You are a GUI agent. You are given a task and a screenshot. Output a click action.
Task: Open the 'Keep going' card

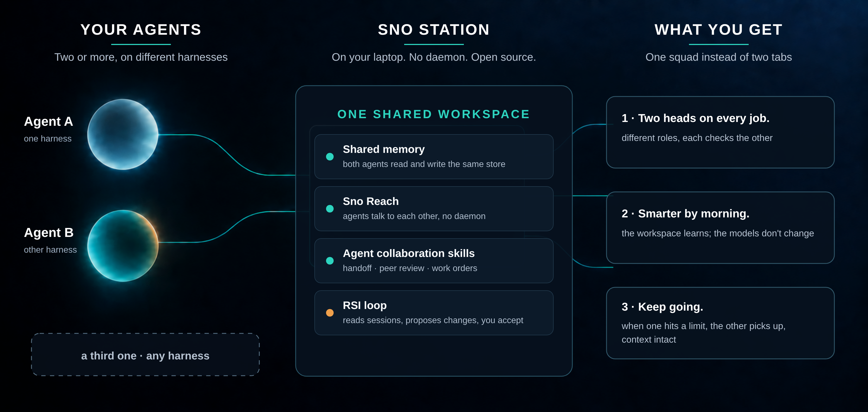pyautogui.click(x=720, y=323)
